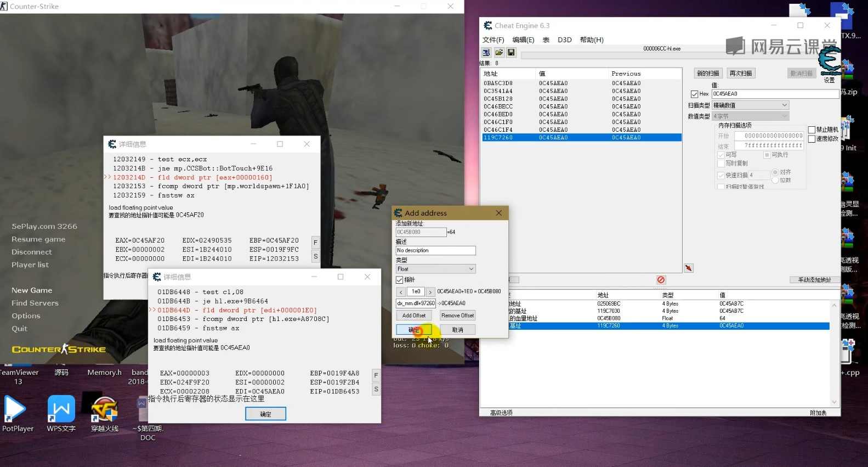Enable the 禁止随机 checkbox

pyautogui.click(x=812, y=130)
